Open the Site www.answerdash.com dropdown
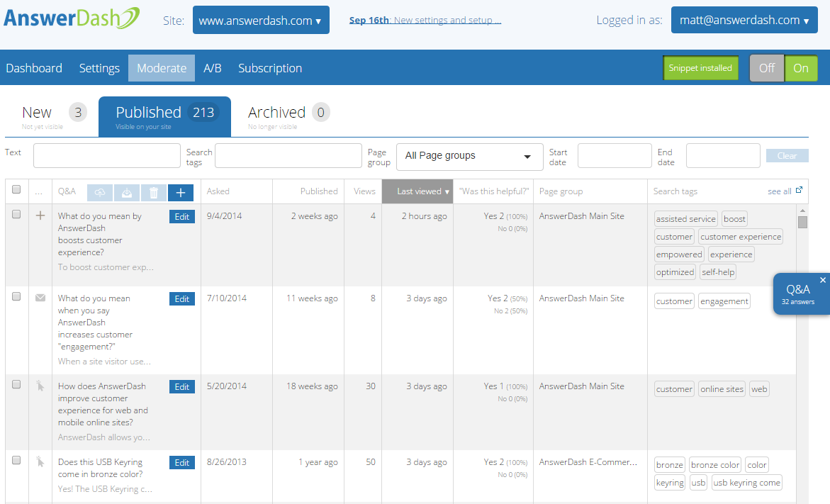The height and width of the screenshot is (504, 830). pyautogui.click(x=261, y=20)
